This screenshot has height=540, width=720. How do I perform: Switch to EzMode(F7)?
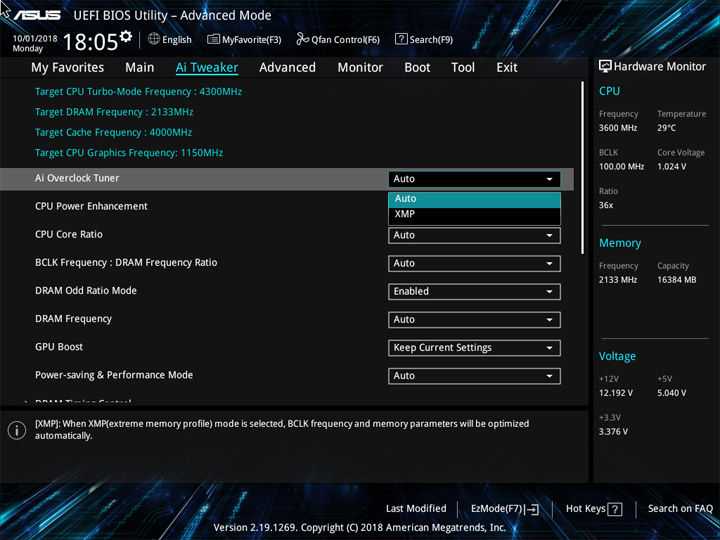coord(505,509)
